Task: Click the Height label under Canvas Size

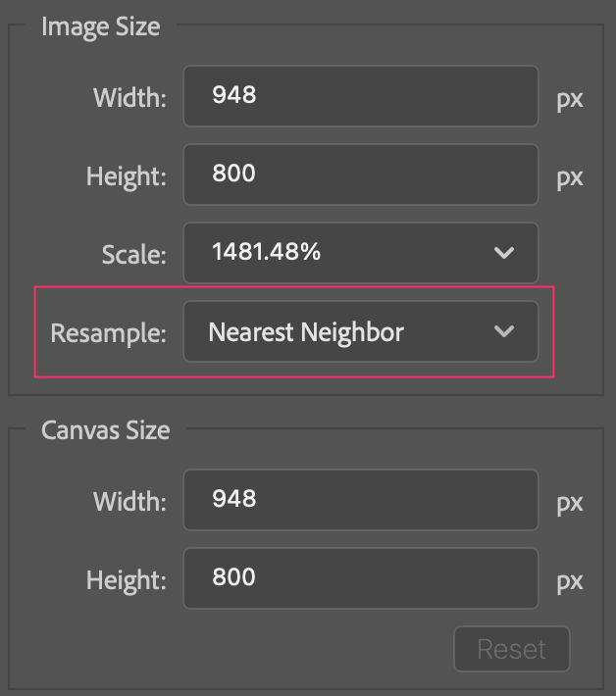Action: tap(126, 579)
